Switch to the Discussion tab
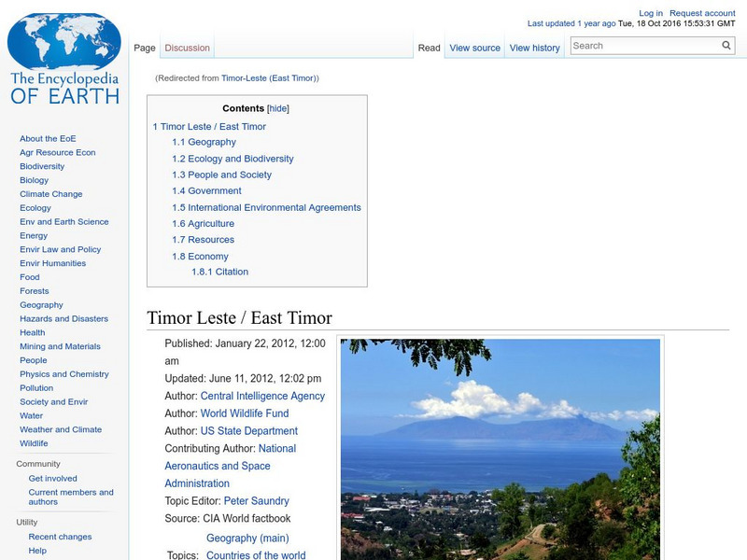Screen dimensions: 747x560 187,47
